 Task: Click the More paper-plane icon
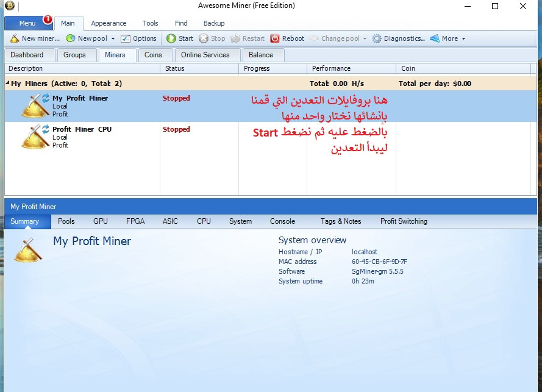tap(435, 38)
